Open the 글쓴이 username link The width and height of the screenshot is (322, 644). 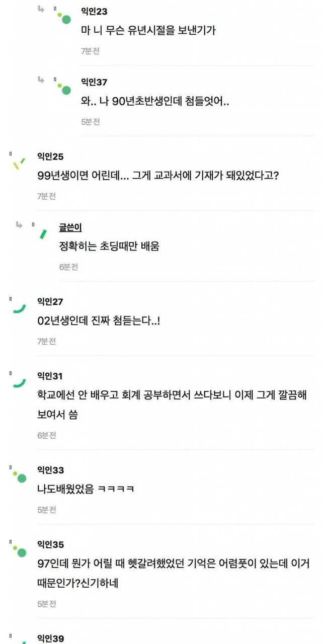click(x=70, y=228)
